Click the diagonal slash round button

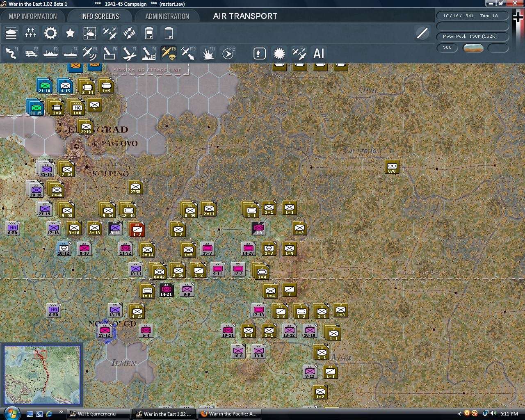(x=422, y=33)
